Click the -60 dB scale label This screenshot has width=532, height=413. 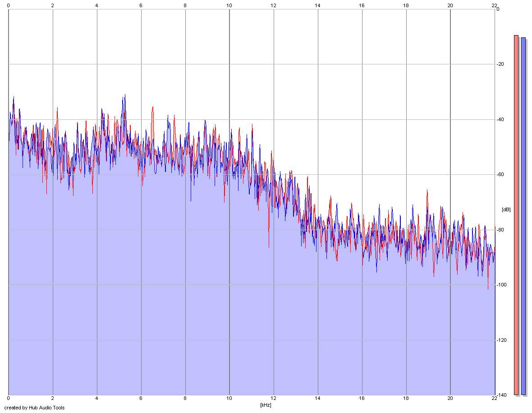[500, 174]
